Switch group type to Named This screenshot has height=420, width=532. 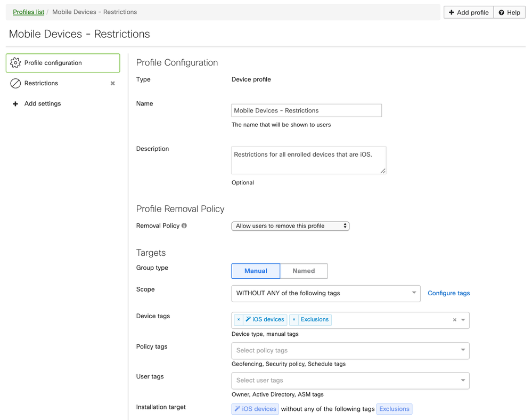click(x=304, y=271)
